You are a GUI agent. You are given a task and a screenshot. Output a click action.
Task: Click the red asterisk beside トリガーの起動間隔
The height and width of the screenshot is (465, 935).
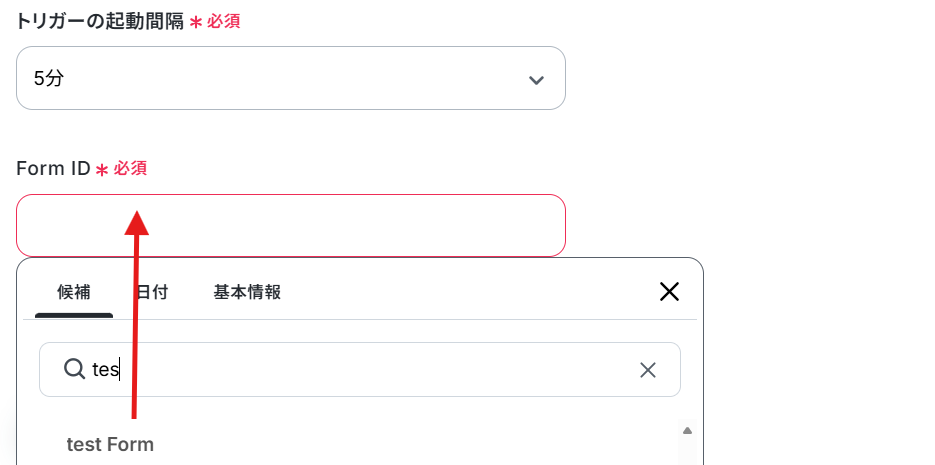pos(196,23)
